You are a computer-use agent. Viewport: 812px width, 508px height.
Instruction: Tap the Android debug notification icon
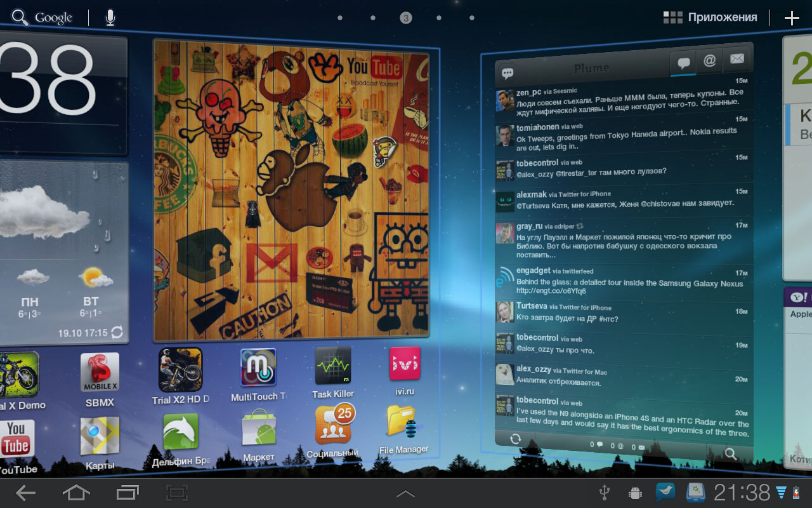click(635, 493)
